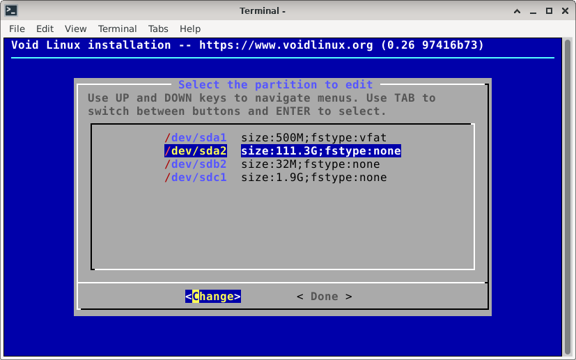Open the Tabs menu
The height and width of the screenshot is (360, 576).
[x=158, y=29]
